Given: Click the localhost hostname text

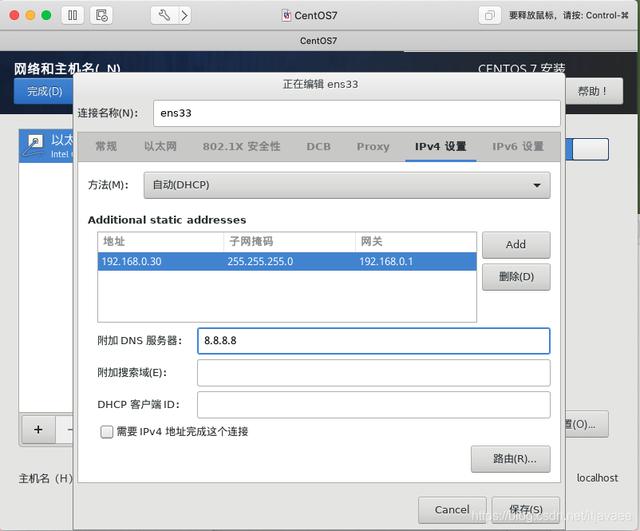Looking at the screenshot, I should (597, 478).
